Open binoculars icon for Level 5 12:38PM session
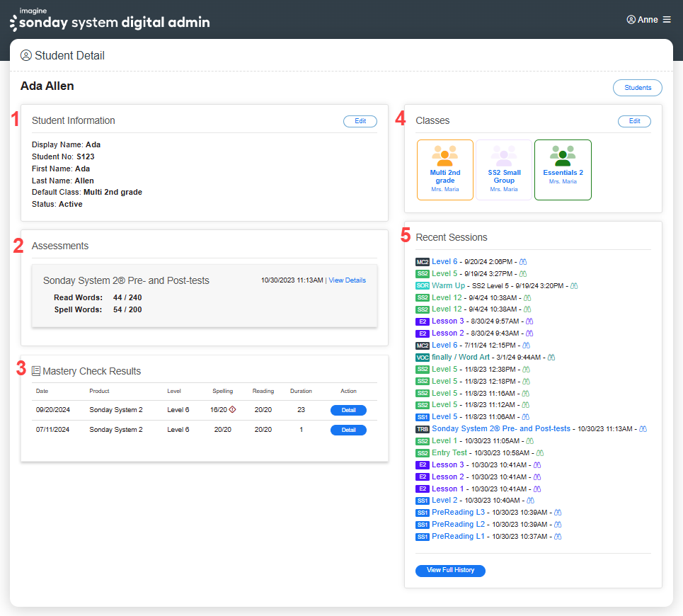 pos(526,370)
